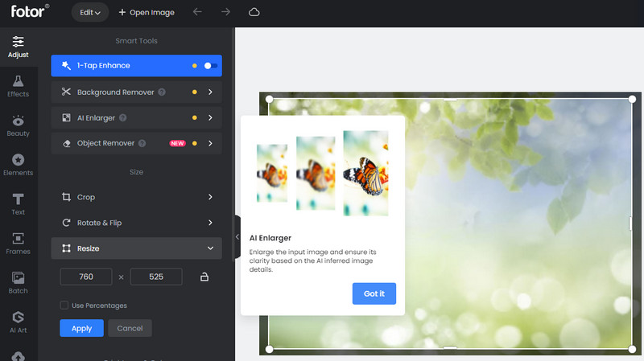This screenshot has width=644, height=361.
Task: Enable the Use Percentages checkbox
Action: (x=64, y=306)
